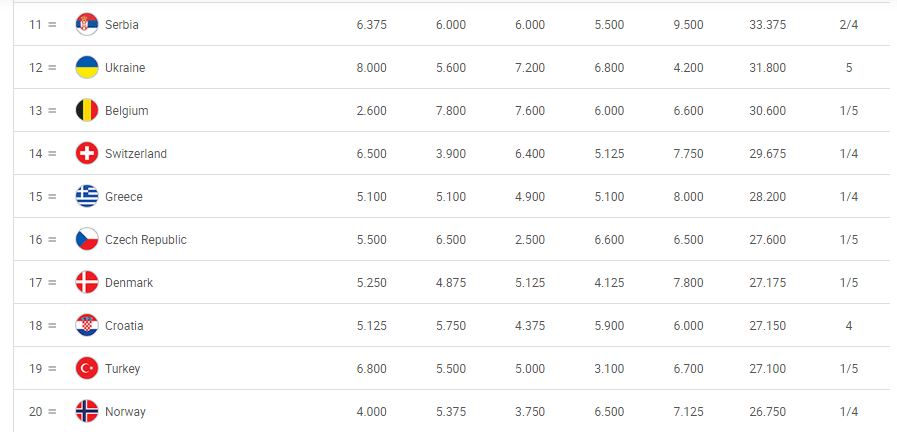897x432 pixels.
Task: Click the Turkey flag icon
Action: (87, 368)
